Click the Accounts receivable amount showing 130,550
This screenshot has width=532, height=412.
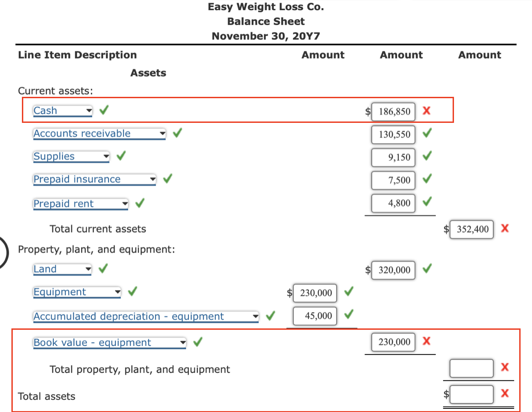tap(393, 134)
